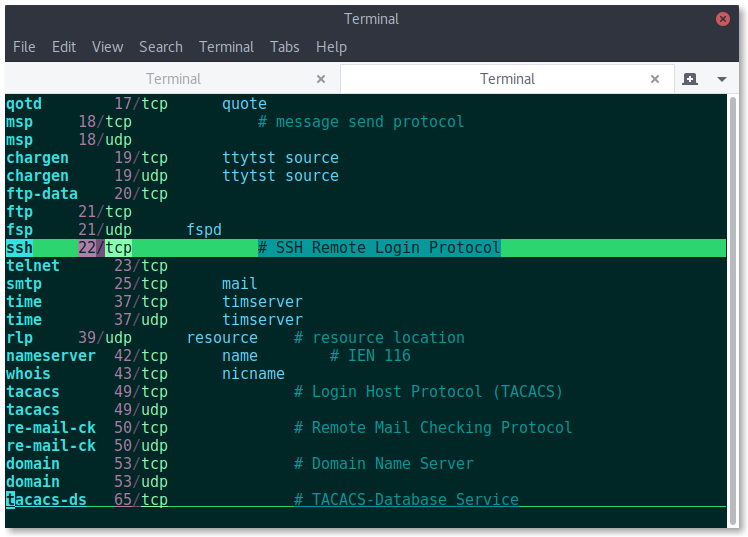The image size is (748, 537).
Task: Select the second Terminal tab
Action: tap(507, 79)
